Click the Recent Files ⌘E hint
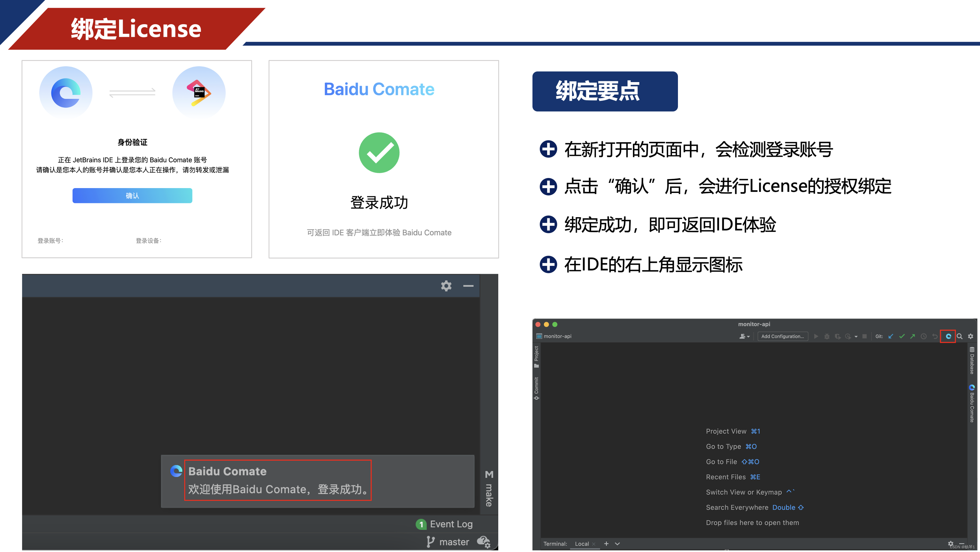The image size is (980, 552). point(733,477)
